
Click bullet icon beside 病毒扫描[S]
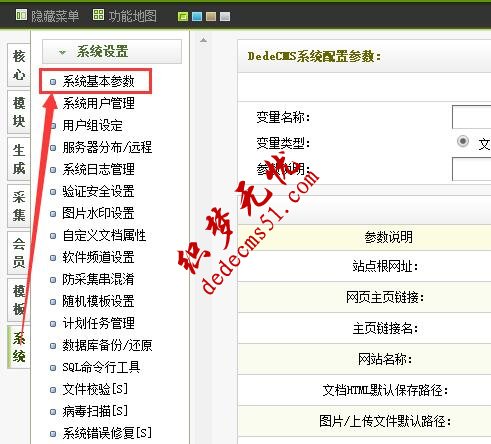[x=53, y=412]
